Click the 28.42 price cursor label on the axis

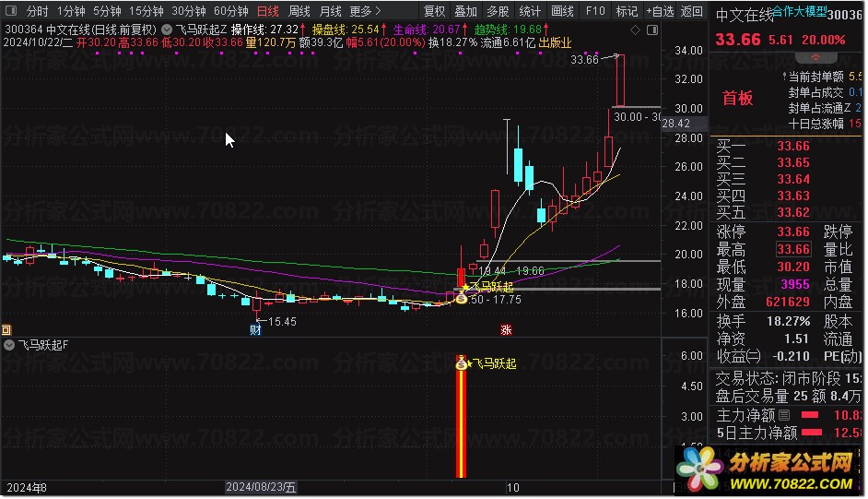pyautogui.click(x=676, y=124)
